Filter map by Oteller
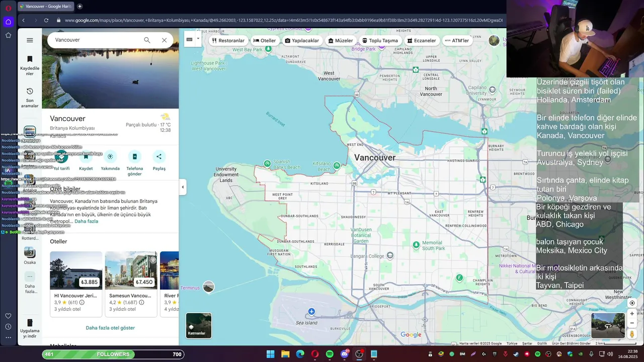Screen dimensions: 644x362 (265, 40)
